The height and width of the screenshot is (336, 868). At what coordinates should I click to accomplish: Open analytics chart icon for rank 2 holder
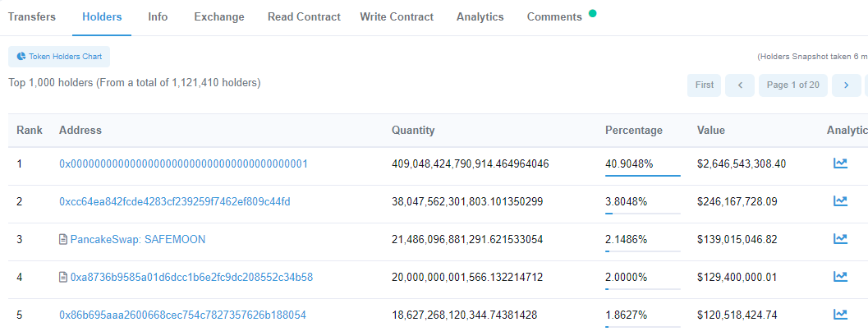(840, 201)
